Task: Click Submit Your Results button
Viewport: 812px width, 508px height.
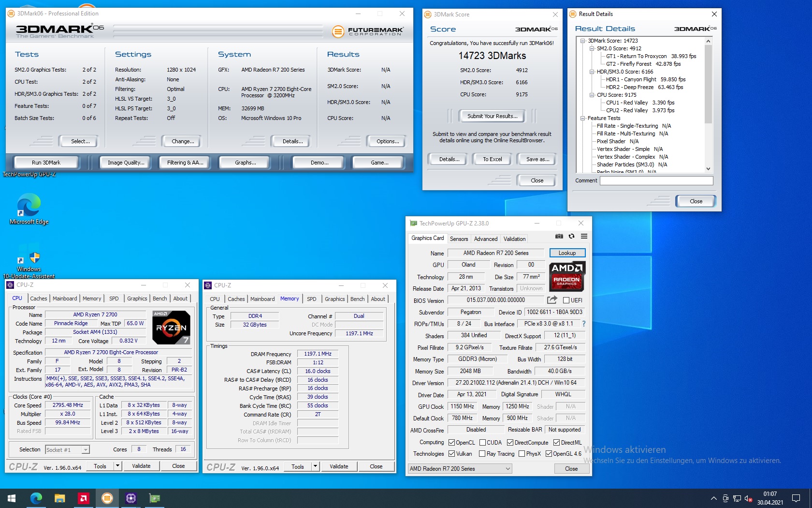Action: tap(492, 116)
